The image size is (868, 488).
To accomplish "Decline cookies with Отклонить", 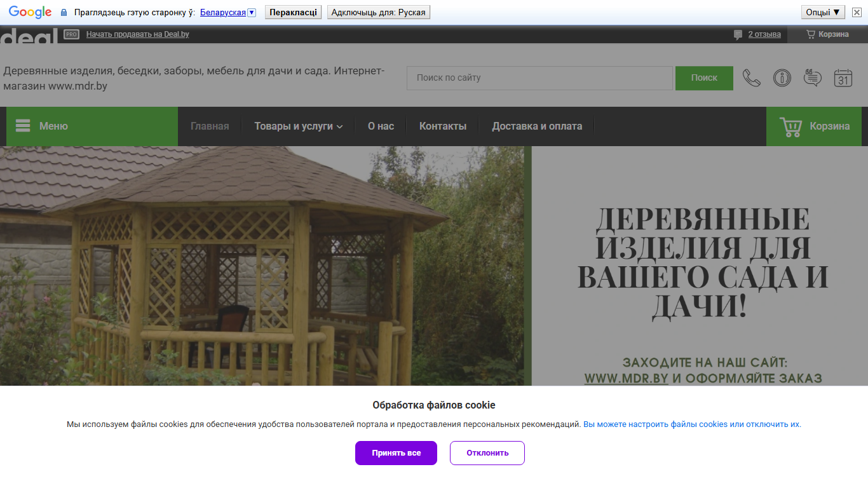I will pyautogui.click(x=487, y=453).
